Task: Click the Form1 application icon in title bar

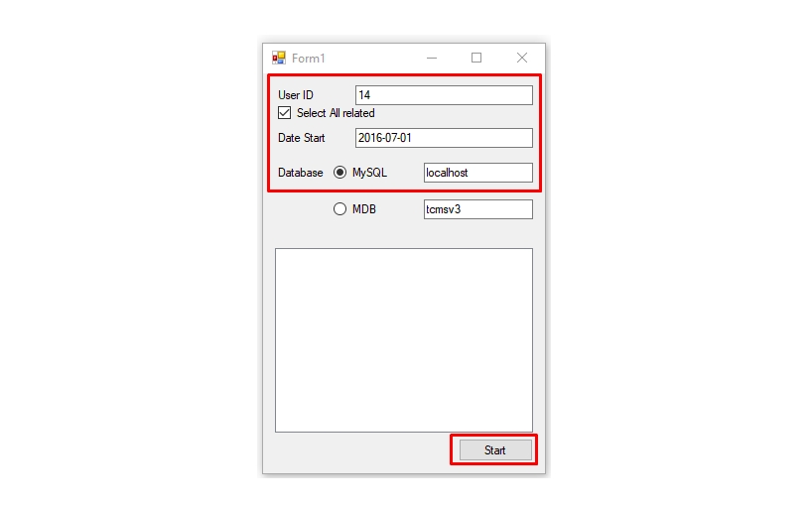Action: [x=279, y=58]
